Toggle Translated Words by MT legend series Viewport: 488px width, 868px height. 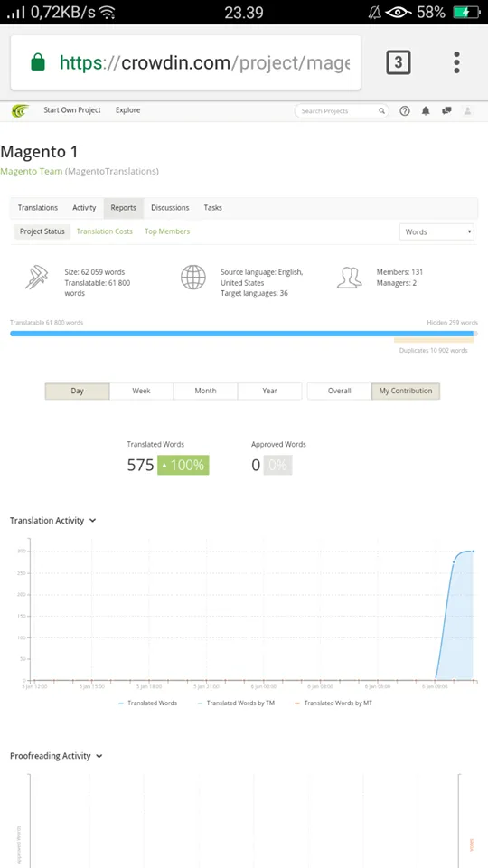point(333,703)
